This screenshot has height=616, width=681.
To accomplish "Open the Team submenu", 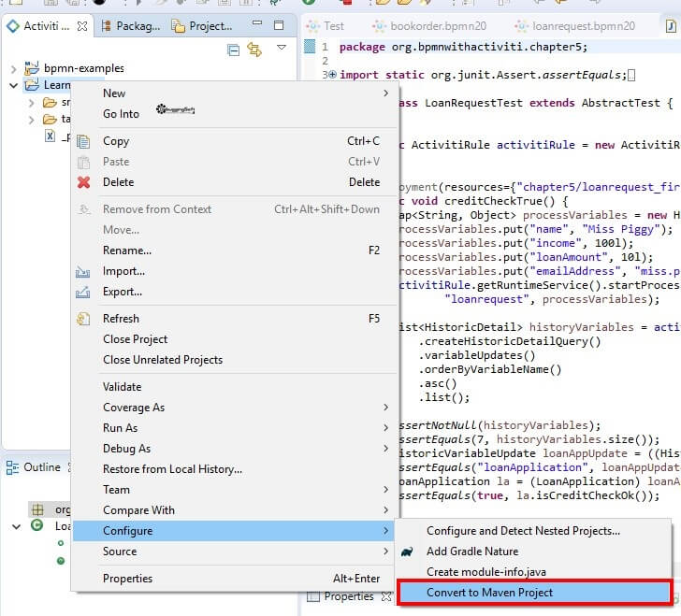I will [x=234, y=490].
